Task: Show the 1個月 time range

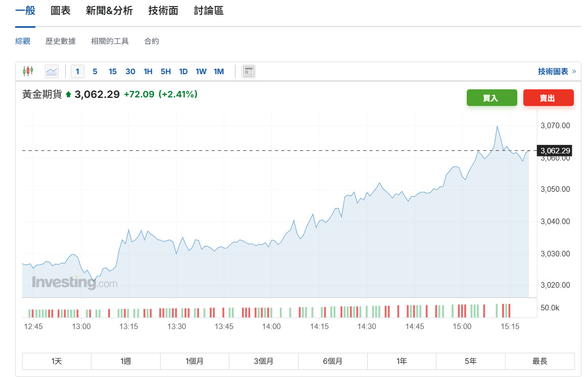Action: coord(194,361)
